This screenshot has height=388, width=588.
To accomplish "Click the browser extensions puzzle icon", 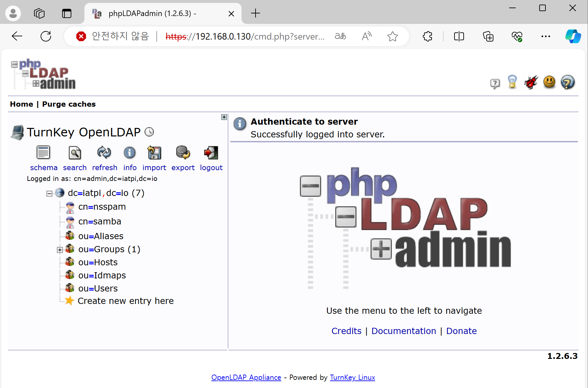I will [x=427, y=36].
